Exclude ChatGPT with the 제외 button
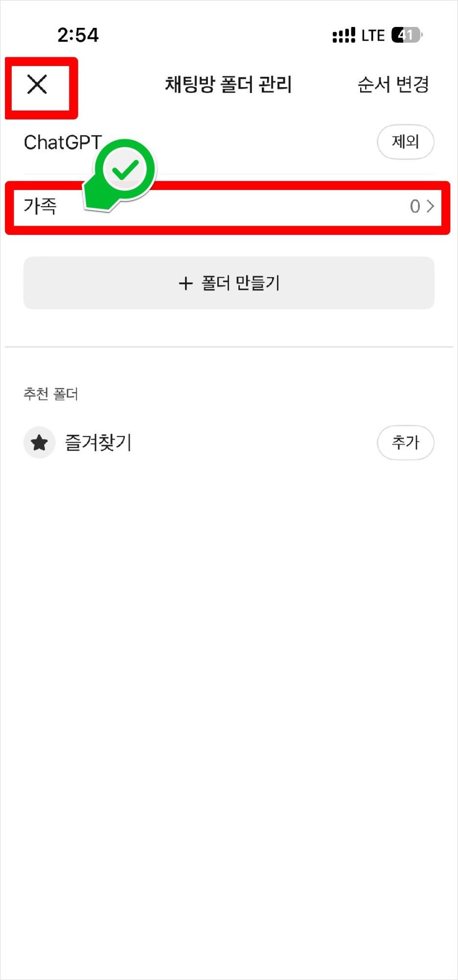The image size is (458, 980). (x=405, y=142)
